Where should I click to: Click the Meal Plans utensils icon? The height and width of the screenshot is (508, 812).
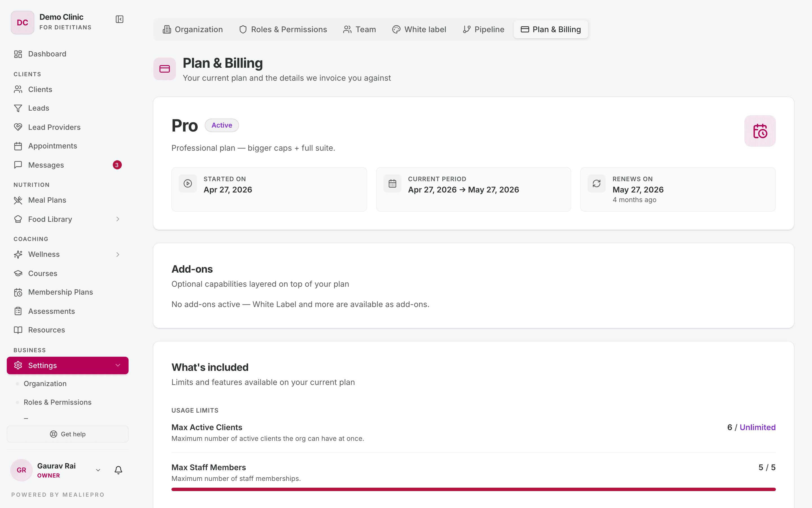pos(18,200)
